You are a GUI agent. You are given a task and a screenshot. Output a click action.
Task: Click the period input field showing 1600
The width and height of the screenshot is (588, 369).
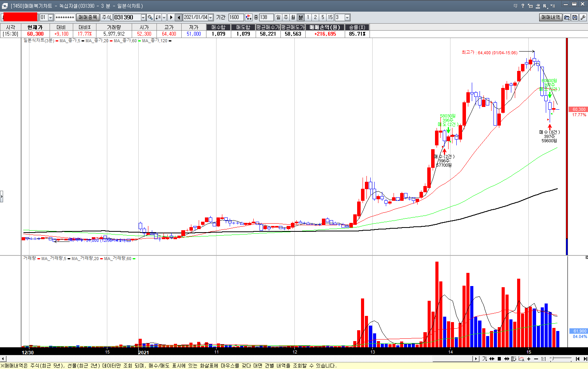[x=236, y=17]
